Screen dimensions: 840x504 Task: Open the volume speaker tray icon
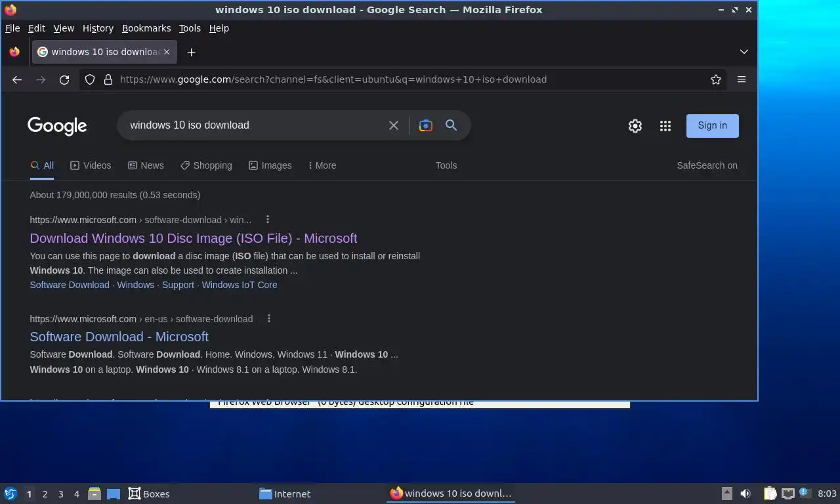point(745,493)
